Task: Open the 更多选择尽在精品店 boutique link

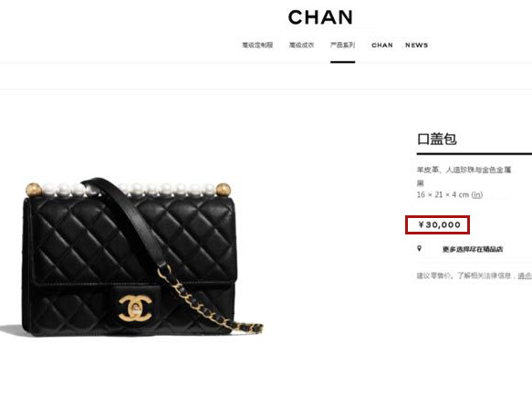Action: [x=473, y=249]
